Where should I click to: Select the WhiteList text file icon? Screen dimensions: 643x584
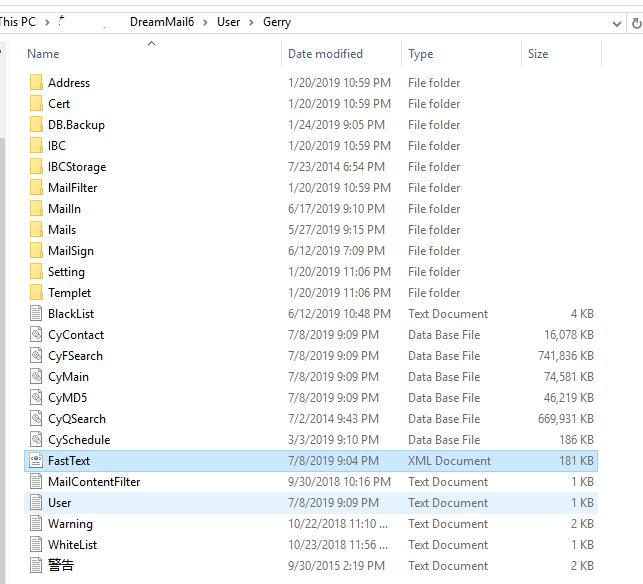36,544
